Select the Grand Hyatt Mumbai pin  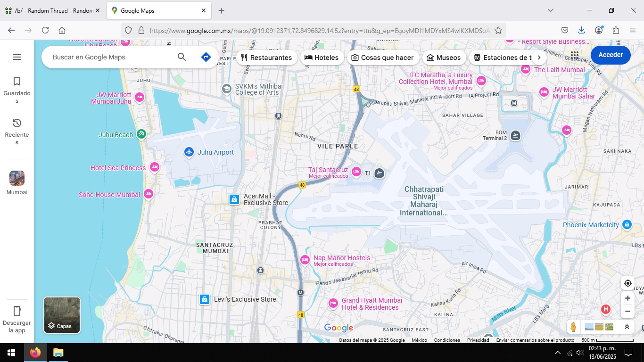tap(333, 304)
